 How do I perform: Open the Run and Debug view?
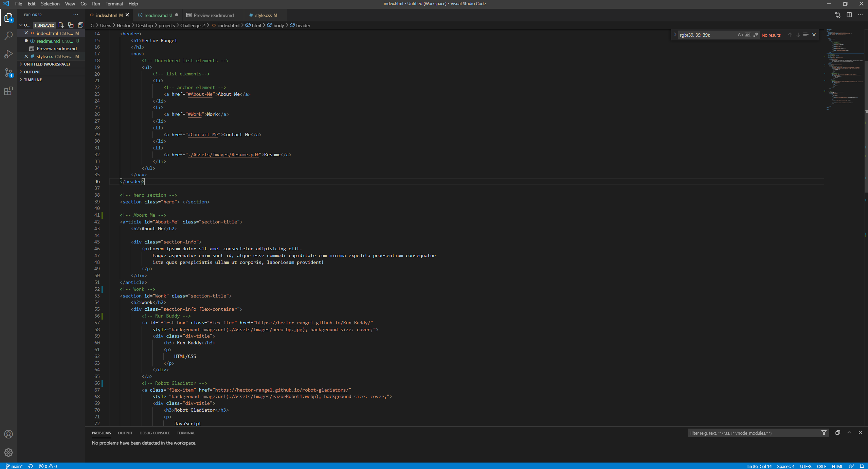tap(8, 54)
